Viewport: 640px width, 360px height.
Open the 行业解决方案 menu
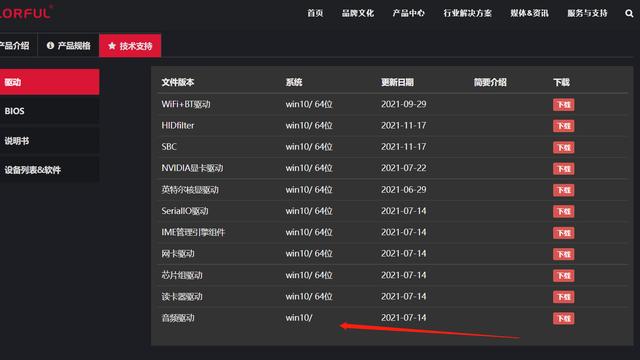tap(467, 13)
